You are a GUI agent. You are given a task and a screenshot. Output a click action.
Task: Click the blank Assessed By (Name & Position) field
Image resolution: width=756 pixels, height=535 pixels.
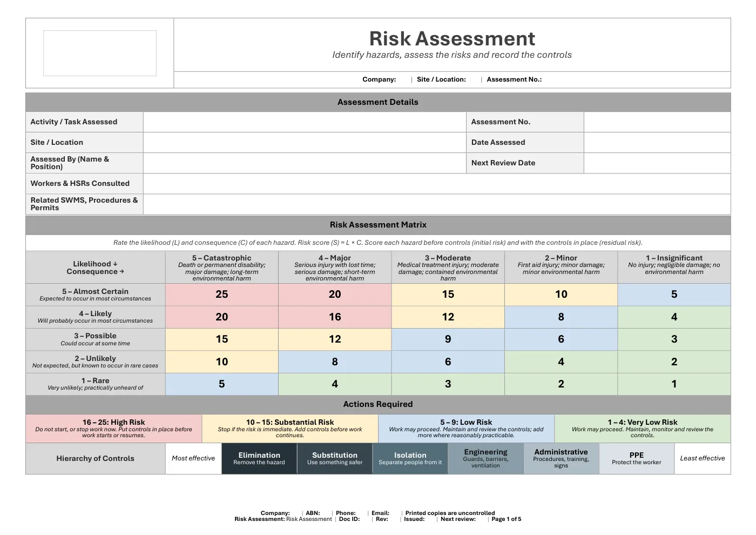click(x=305, y=163)
